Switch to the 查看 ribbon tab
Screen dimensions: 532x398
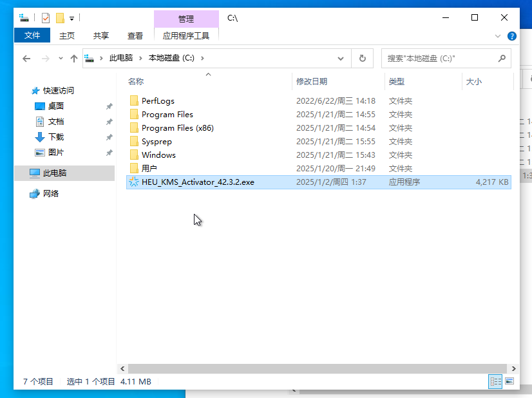(135, 36)
